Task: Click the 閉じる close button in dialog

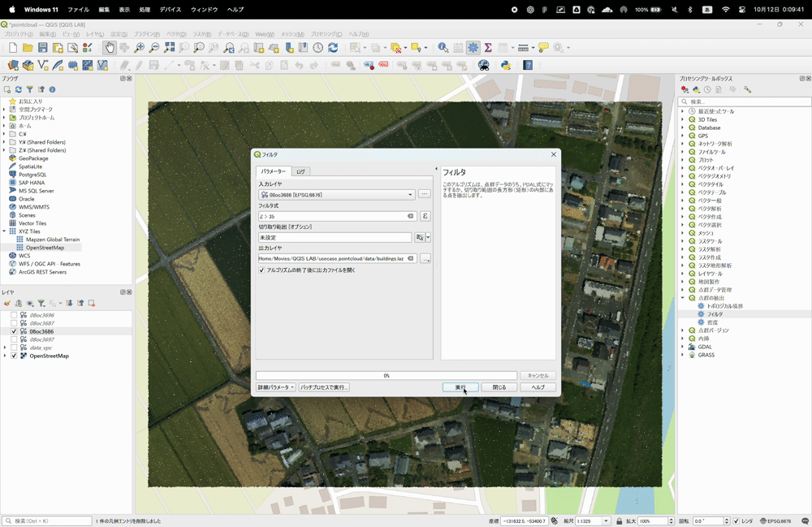Action: tap(499, 387)
